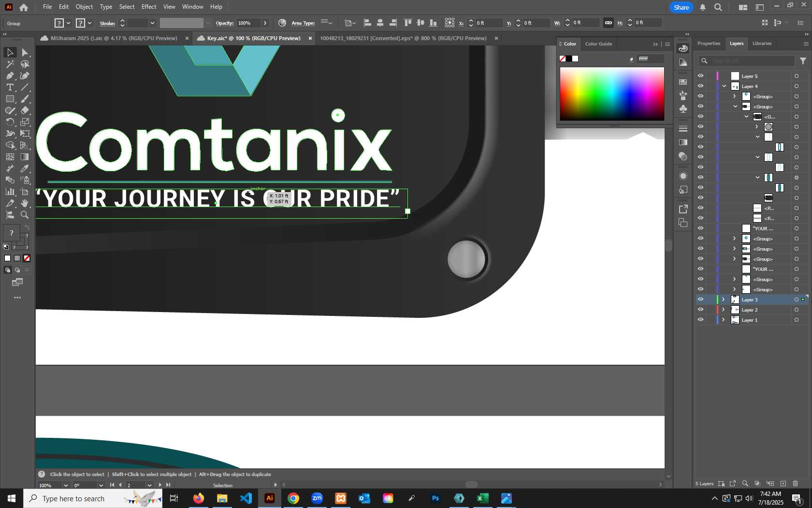Switch to the Libraries tab
Screen dimensions: 812x508
[x=762, y=44]
